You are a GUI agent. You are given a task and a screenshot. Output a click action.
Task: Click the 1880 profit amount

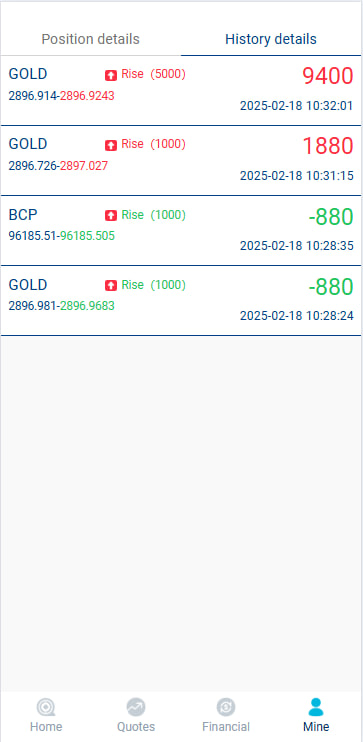(x=328, y=146)
